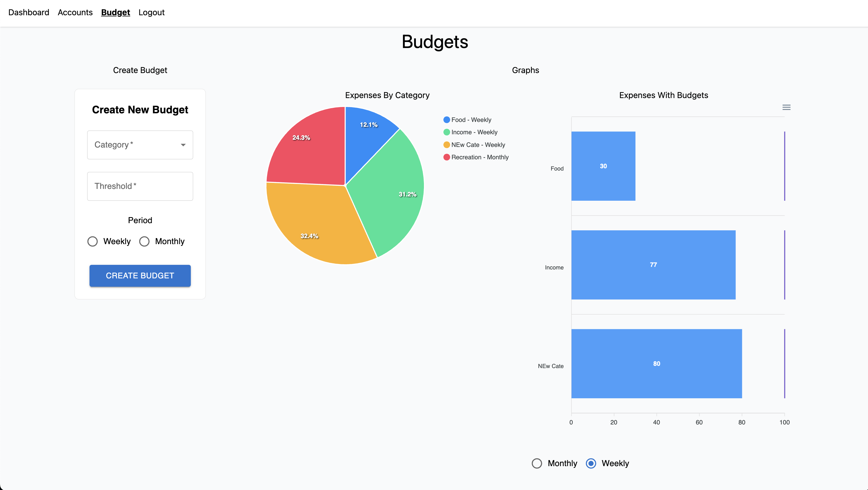Viewport: 868px width, 490px height.
Task: Open the bar chart hamburger menu icon
Action: pyautogui.click(x=786, y=108)
